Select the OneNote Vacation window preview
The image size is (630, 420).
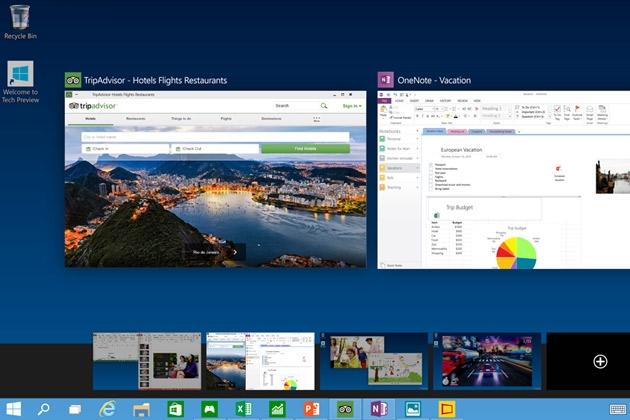pos(503,179)
